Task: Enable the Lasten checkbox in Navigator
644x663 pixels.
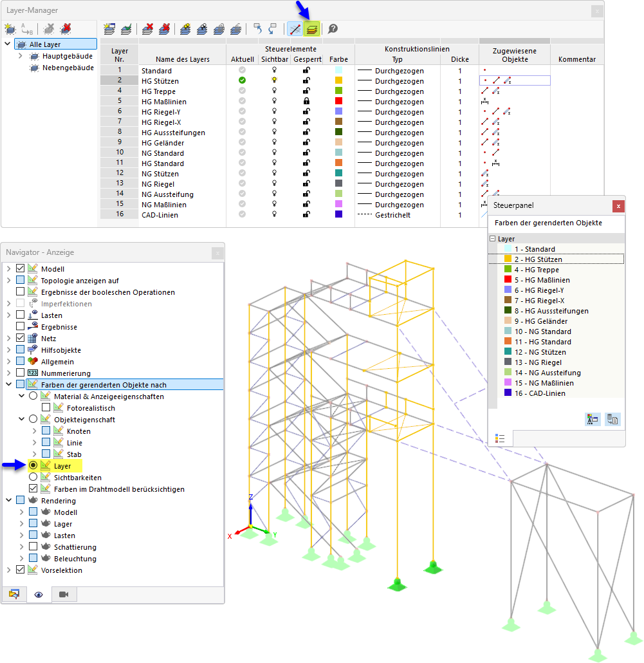Action: click(x=21, y=315)
